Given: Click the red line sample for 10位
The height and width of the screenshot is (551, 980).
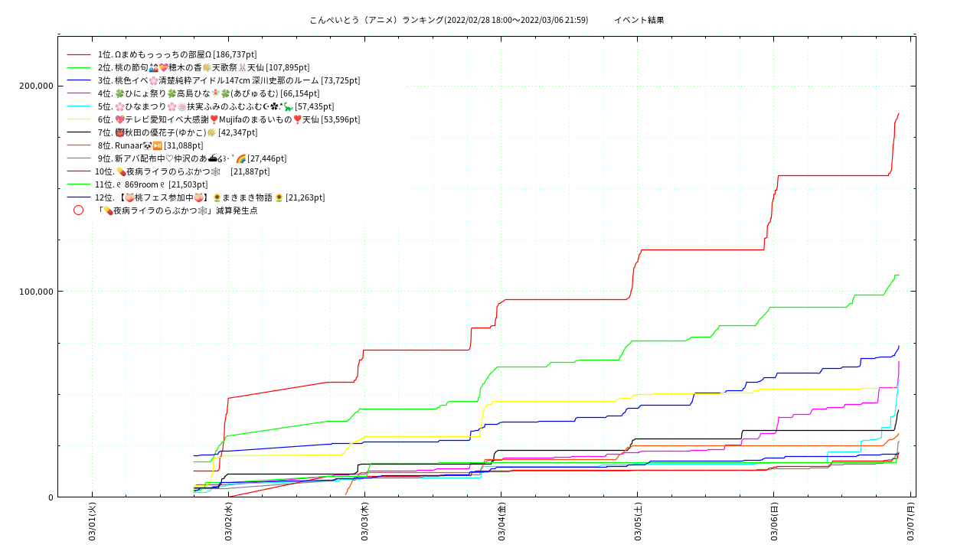Looking at the screenshot, I should [78, 171].
